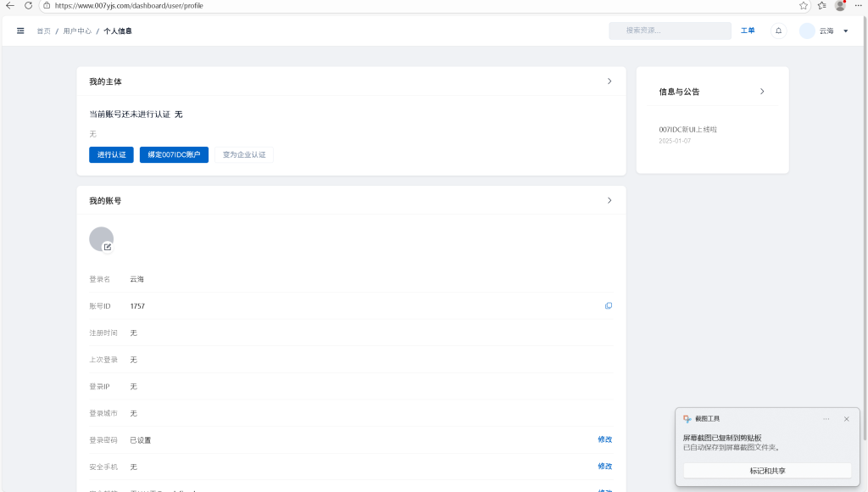
Task: Click the 绑定007IDC账户 button
Action: (x=174, y=154)
